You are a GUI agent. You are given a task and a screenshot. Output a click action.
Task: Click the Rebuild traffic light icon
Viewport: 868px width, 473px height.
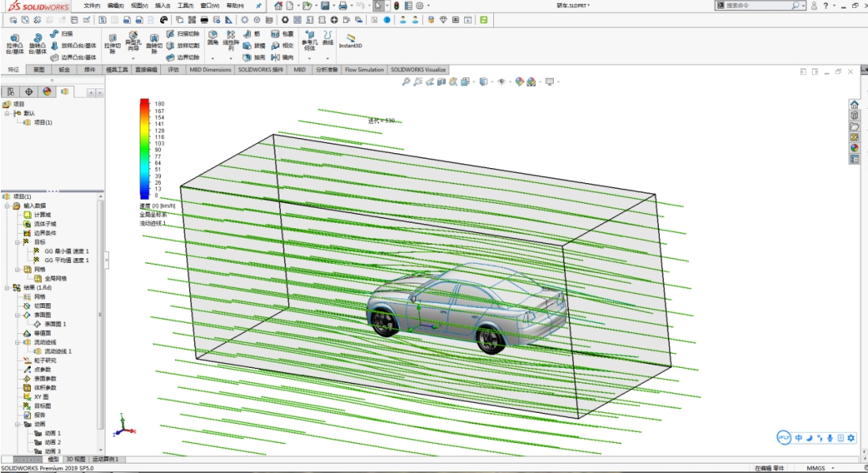pos(396,6)
